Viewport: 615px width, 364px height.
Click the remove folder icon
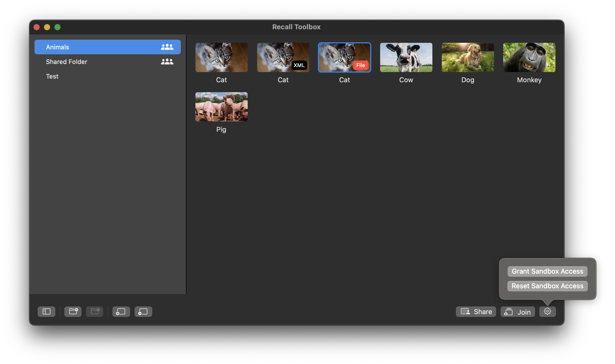tap(95, 312)
